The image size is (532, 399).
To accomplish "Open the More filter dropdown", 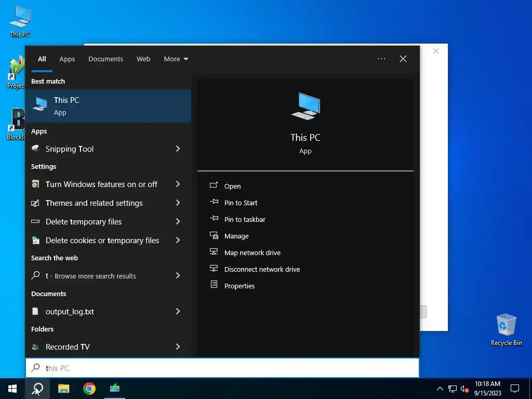I will pos(176,59).
